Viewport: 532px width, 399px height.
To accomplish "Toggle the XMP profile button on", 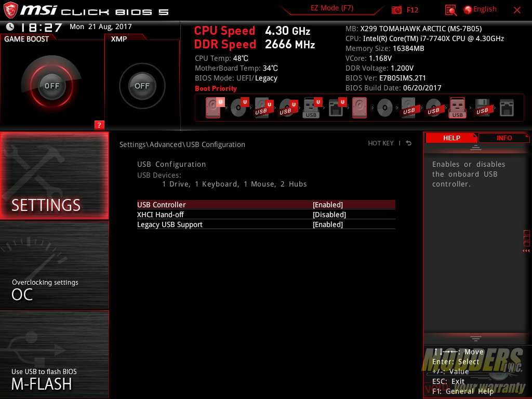I will click(142, 86).
